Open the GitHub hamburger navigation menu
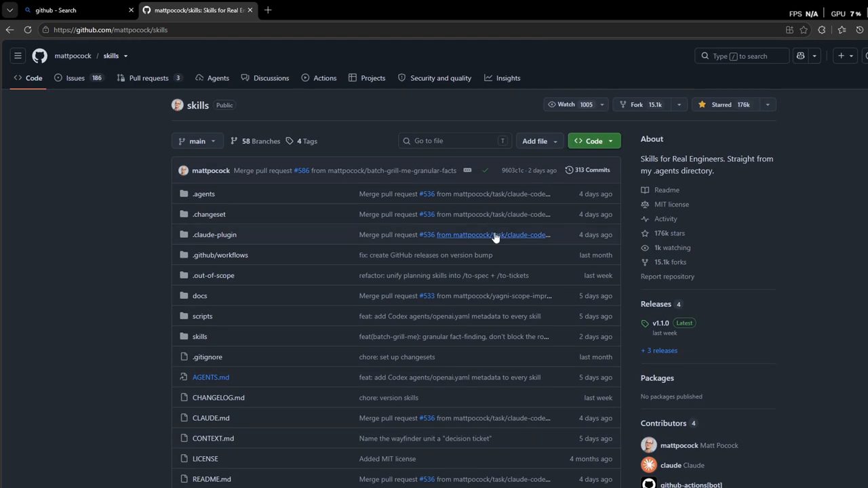Screen dimensions: 868x488 (x=18, y=56)
